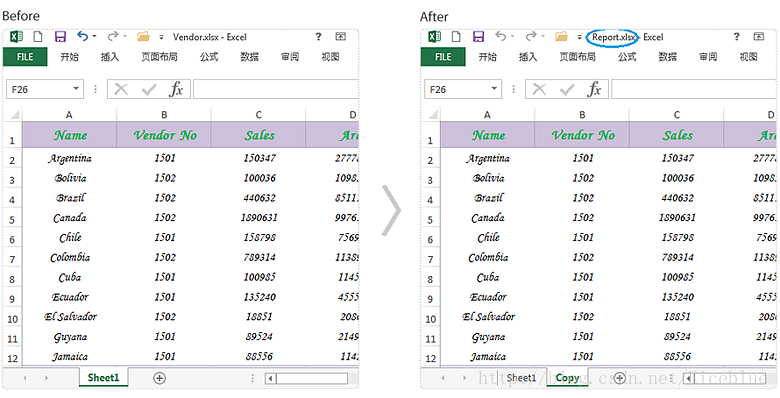The image size is (780, 398).
Task: Click the Excel logo icon in Report.xlsx window
Action: pos(435,37)
